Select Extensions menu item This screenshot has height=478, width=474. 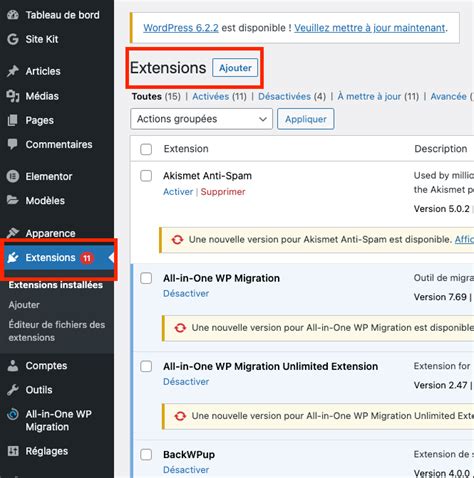pyautogui.click(x=50, y=258)
